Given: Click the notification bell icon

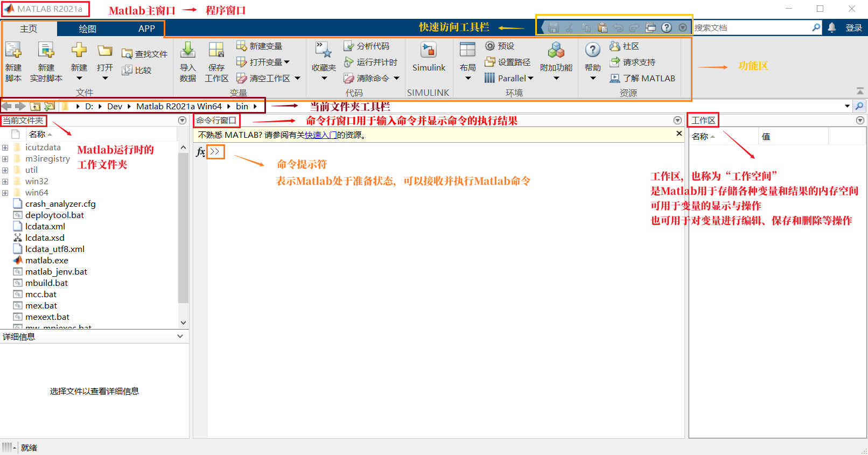Looking at the screenshot, I should coord(832,27).
